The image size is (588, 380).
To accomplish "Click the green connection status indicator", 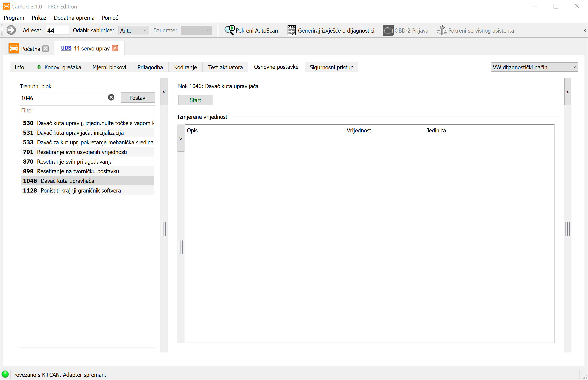I will tap(5, 374).
